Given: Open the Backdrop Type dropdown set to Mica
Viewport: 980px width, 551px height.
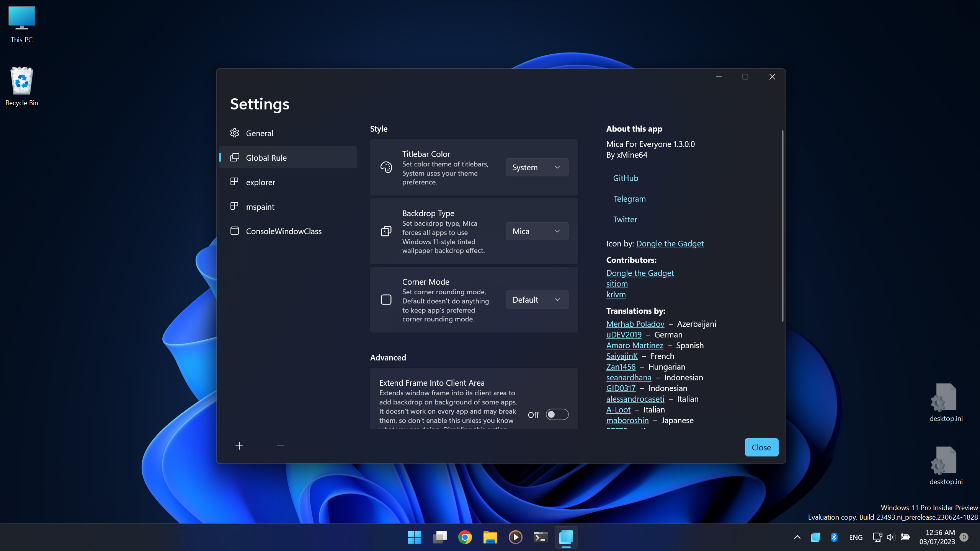Looking at the screenshot, I should (x=536, y=231).
